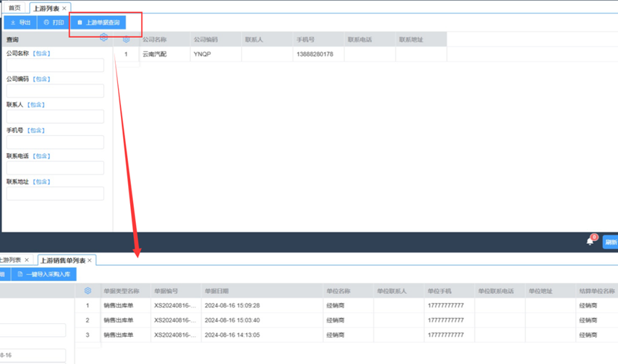Image resolution: width=618 pixels, height=364 pixels.
Task: Click the 单位地址 column header
Action: [550, 291]
